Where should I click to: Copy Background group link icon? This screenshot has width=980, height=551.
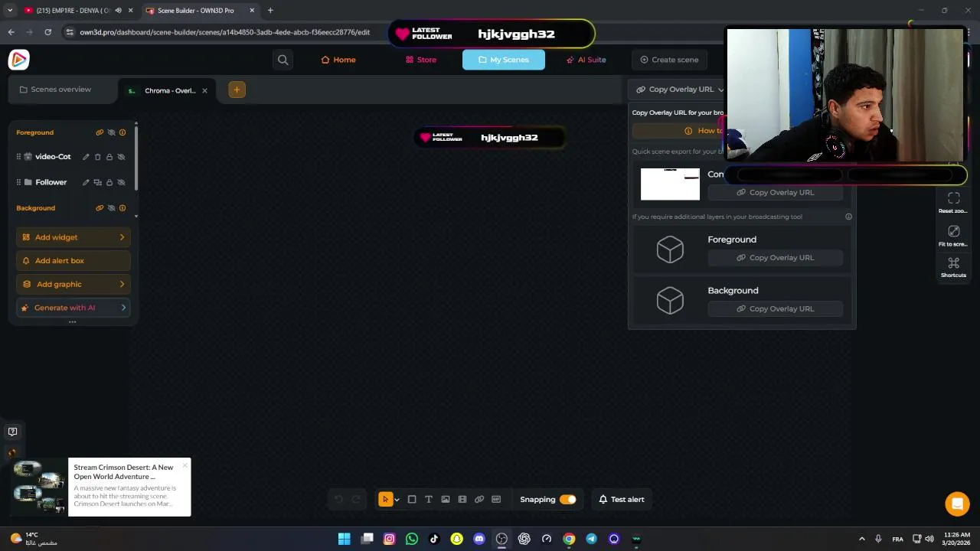click(x=100, y=208)
